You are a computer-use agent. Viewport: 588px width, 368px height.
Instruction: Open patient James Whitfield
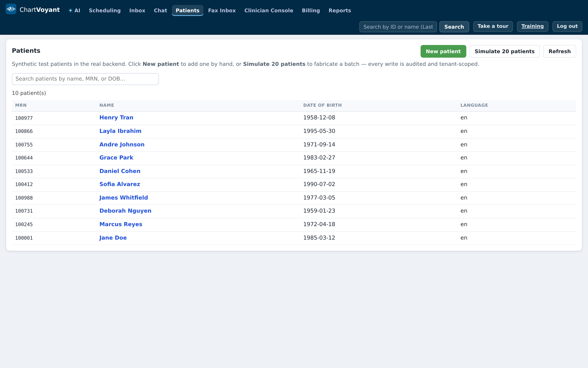[124, 198]
